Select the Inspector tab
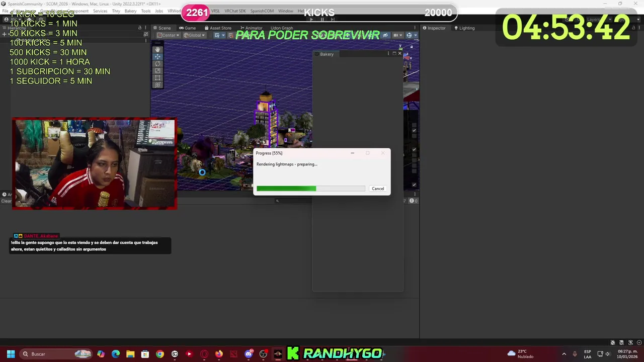 tap(434, 28)
